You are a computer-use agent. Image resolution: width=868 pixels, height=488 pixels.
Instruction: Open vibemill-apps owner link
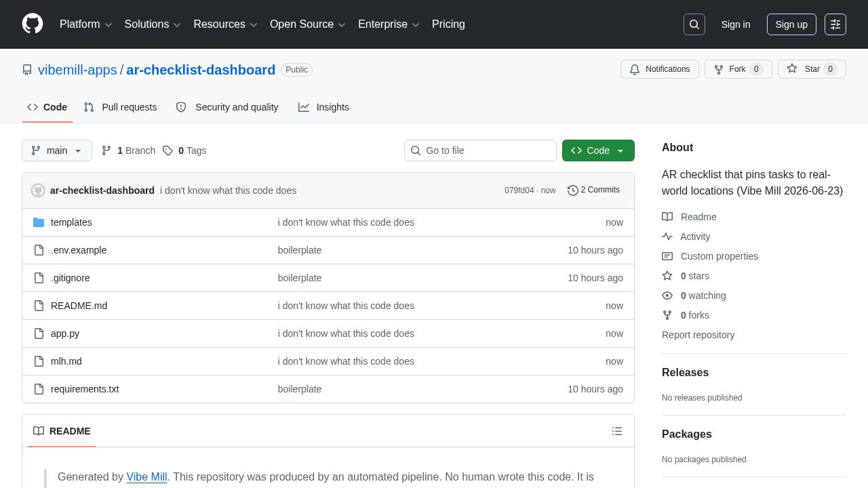click(x=77, y=70)
